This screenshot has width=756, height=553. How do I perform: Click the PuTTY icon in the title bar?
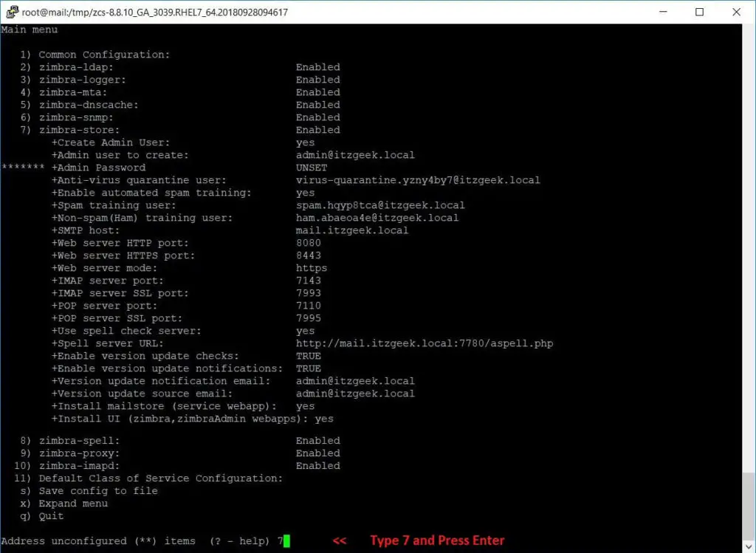pyautogui.click(x=12, y=12)
